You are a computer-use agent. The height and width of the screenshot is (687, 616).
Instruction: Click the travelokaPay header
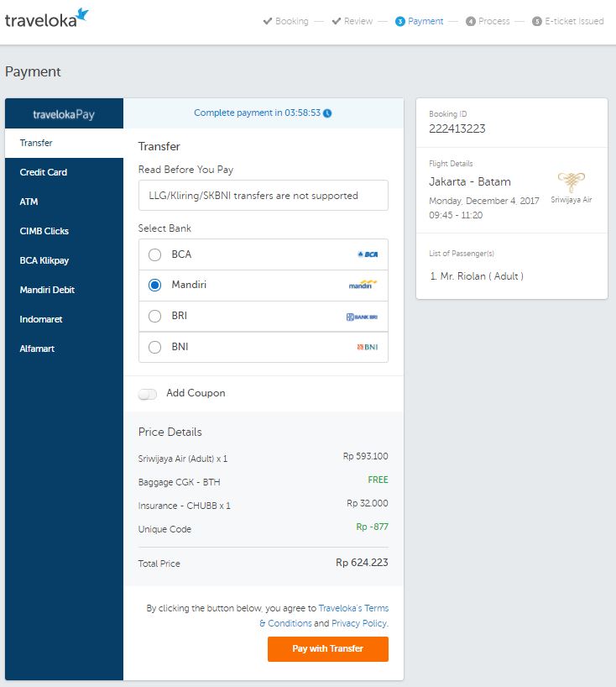pos(64,113)
